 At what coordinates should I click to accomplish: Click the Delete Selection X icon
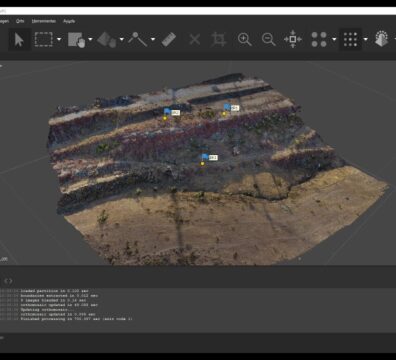tap(195, 39)
